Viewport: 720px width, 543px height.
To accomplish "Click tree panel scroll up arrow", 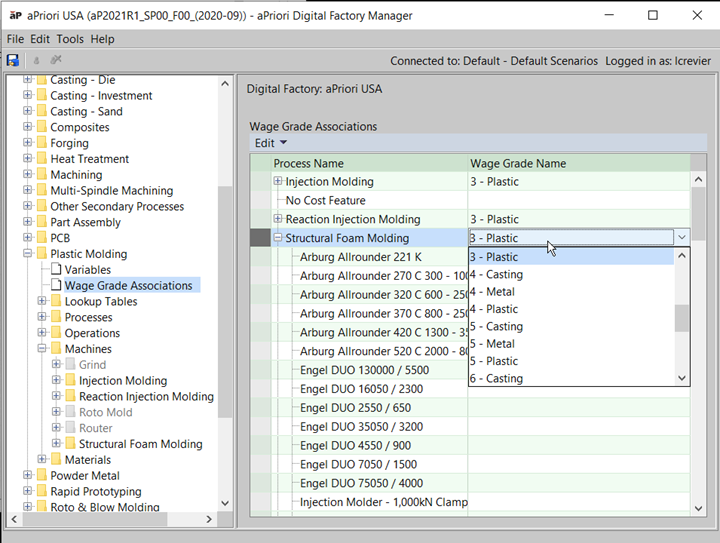I will click(x=225, y=84).
